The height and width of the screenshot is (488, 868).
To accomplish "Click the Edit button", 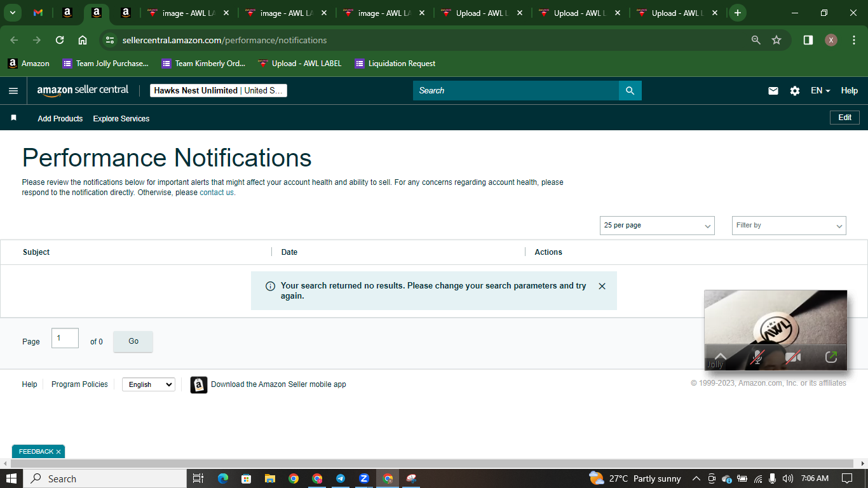I will (x=844, y=118).
